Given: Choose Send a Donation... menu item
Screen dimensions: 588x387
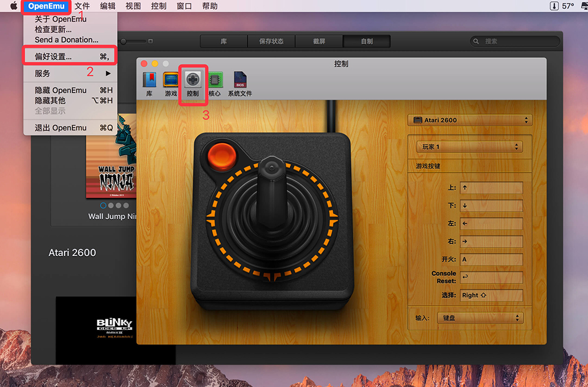Looking at the screenshot, I should click(x=71, y=40).
